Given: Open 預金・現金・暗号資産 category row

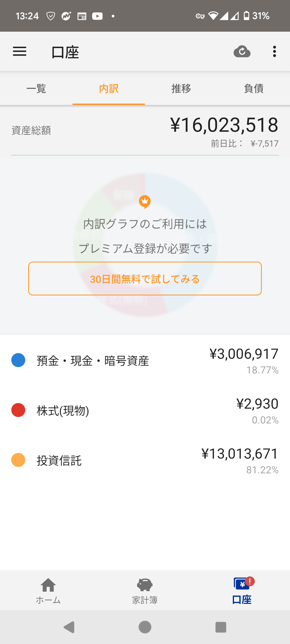Looking at the screenshot, I should pyautogui.click(x=145, y=360).
